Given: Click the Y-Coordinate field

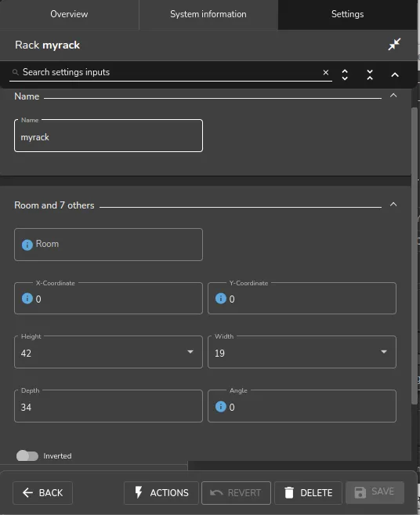Looking at the screenshot, I should pos(302,298).
